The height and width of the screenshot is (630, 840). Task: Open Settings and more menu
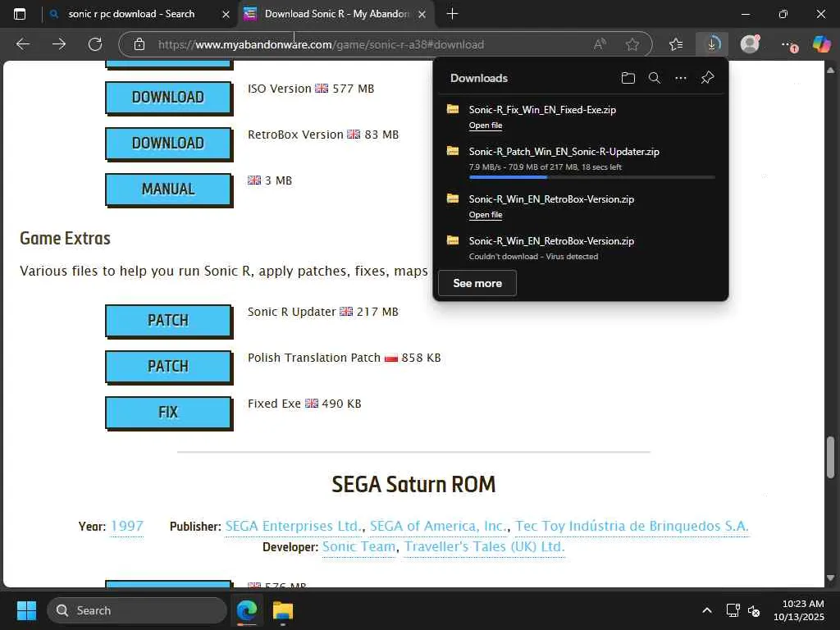pyautogui.click(x=788, y=44)
